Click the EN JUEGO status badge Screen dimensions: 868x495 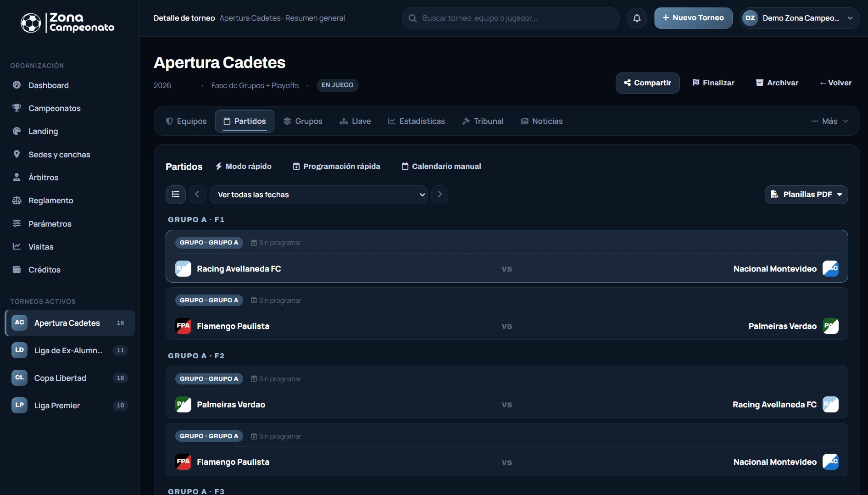click(x=337, y=85)
